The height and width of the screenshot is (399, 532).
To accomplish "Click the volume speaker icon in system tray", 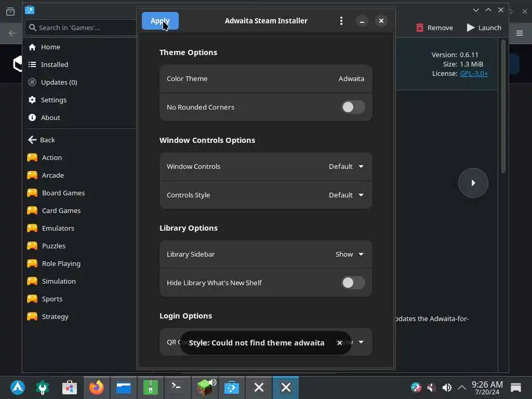I will [447, 388].
